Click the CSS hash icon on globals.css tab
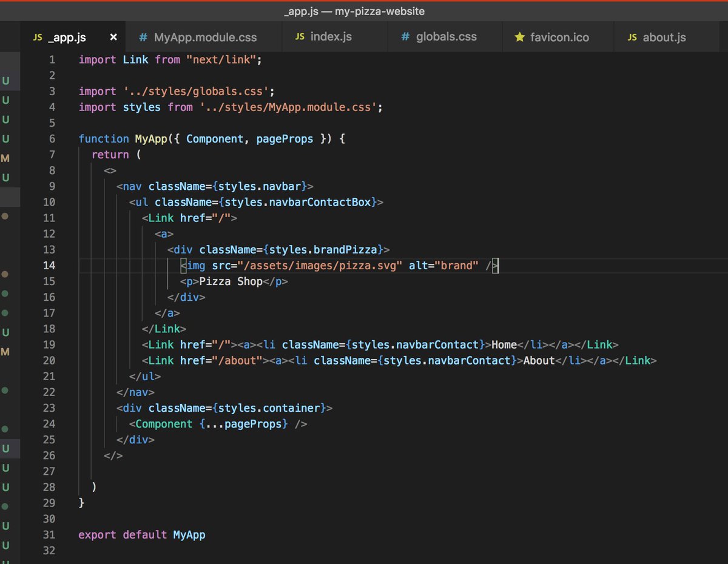The width and height of the screenshot is (728, 564). click(405, 37)
